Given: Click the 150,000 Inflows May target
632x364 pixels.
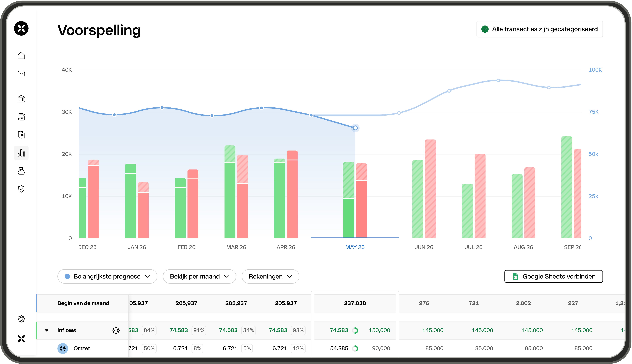Looking at the screenshot, I should point(379,330).
